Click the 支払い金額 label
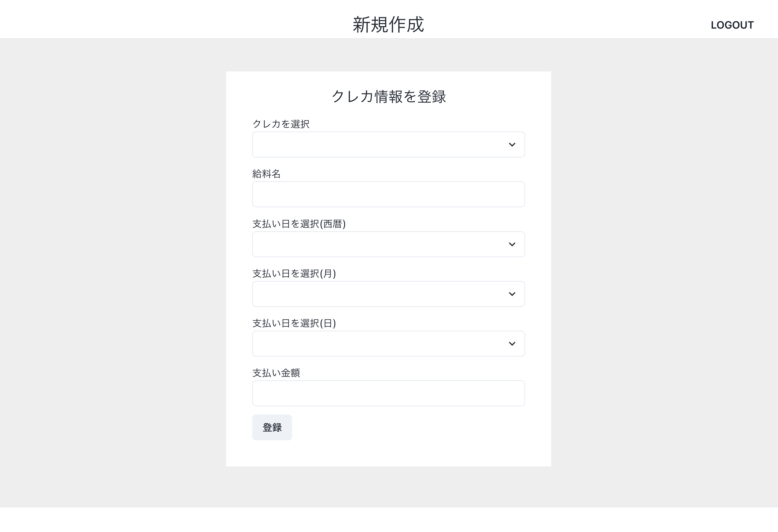 276,373
